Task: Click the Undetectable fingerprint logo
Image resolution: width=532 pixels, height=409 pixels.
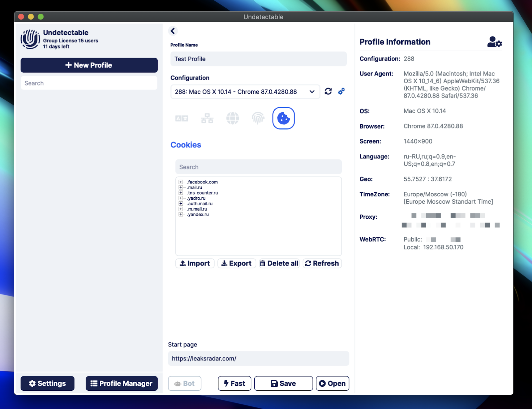Action: 30,39
